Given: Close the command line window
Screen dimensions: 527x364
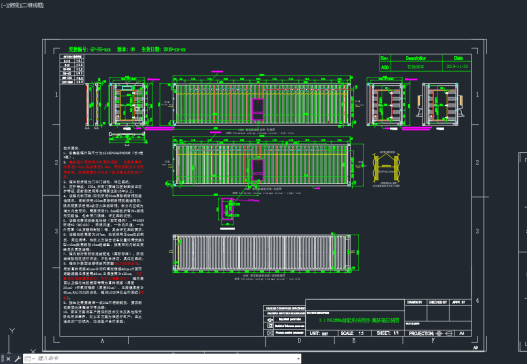Looking at the screenshot, I should tap(8, 359).
